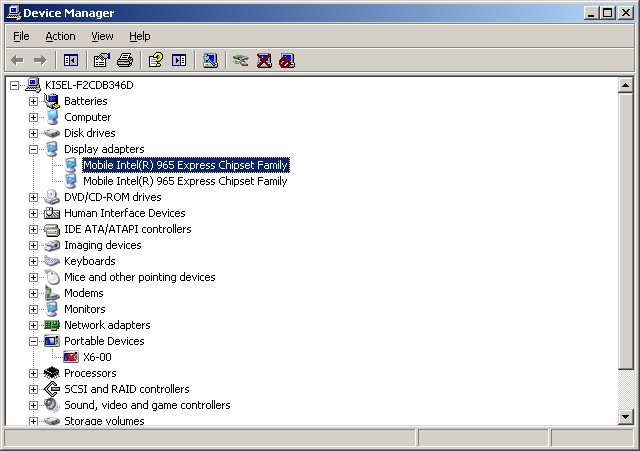Minimize the Device Manager window

591,13
